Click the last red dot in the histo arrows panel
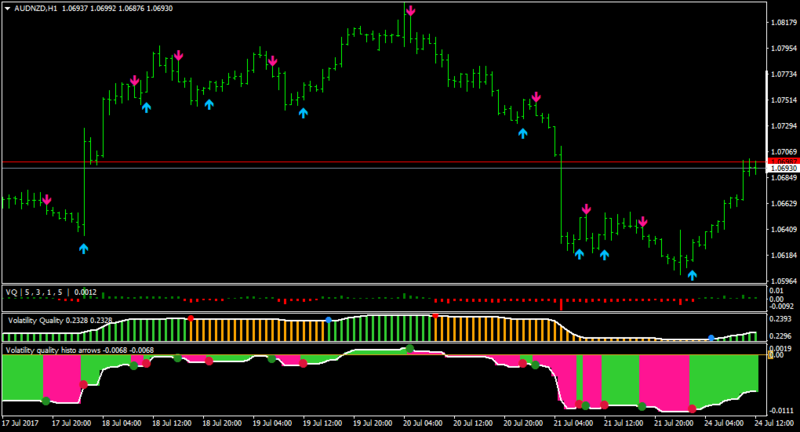 click(x=692, y=409)
